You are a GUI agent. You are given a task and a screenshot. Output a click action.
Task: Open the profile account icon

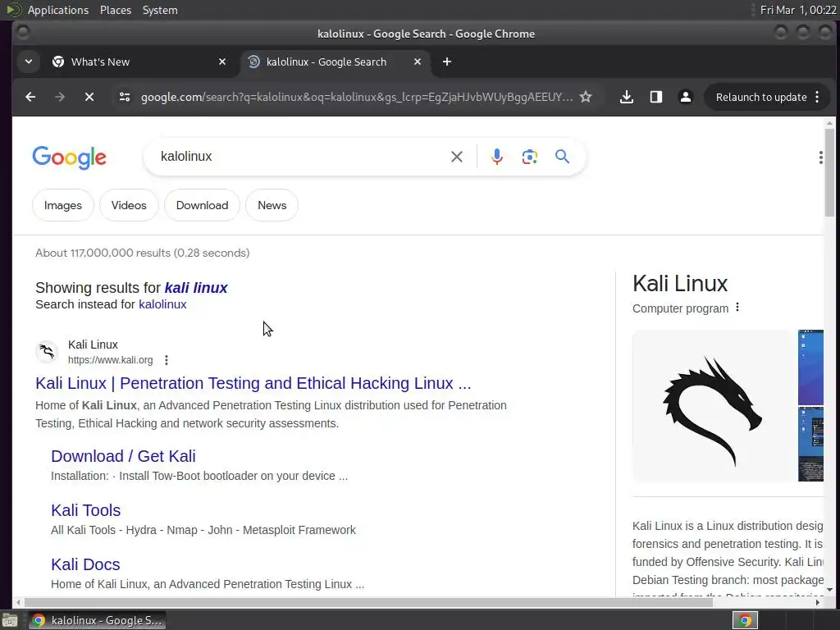(x=685, y=97)
